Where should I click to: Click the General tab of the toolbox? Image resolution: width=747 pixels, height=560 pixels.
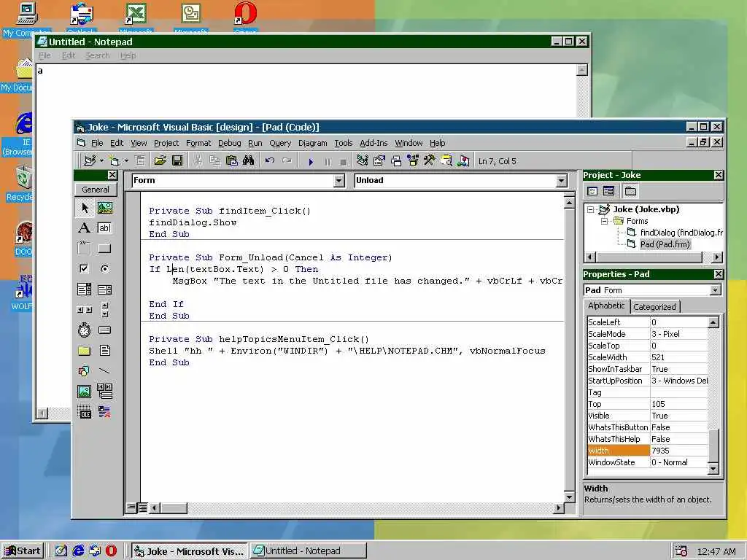96,190
